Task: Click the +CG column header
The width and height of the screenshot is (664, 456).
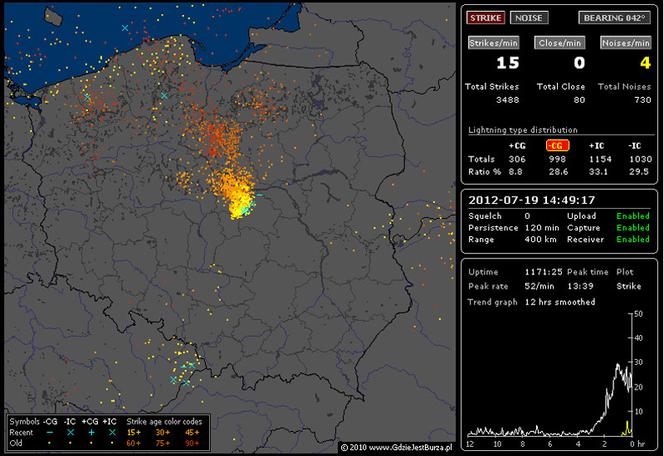Action: click(x=517, y=146)
